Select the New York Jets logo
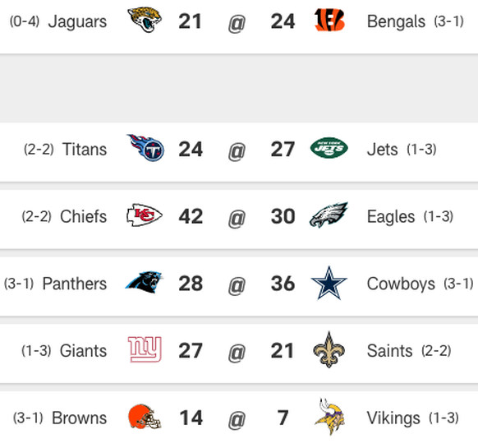 pos(329,148)
